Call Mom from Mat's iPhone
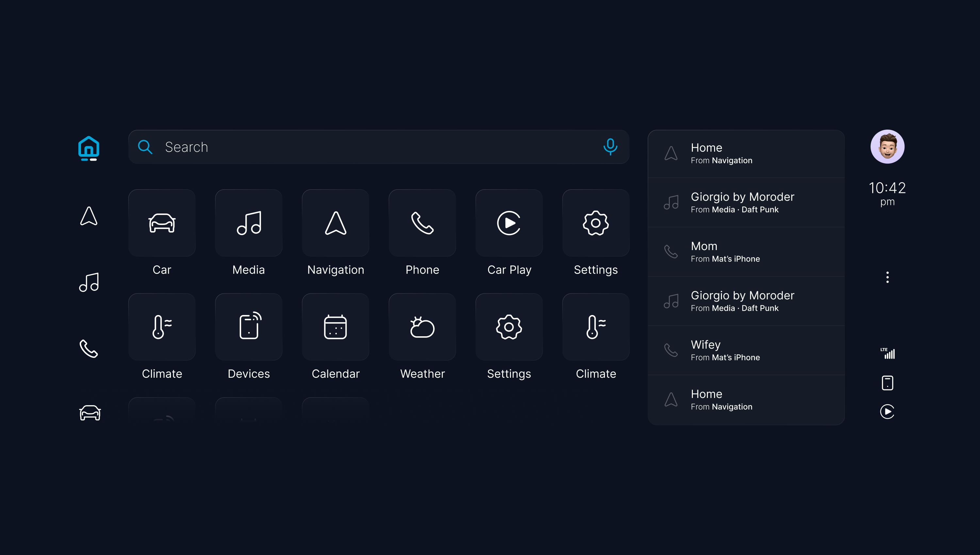The height and width of the screenshot is (555, 980). point(746,252)
